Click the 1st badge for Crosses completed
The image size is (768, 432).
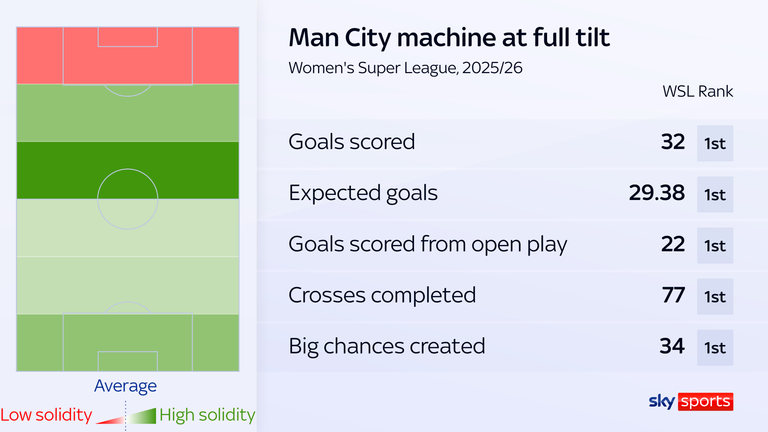[x=715, y=296]
